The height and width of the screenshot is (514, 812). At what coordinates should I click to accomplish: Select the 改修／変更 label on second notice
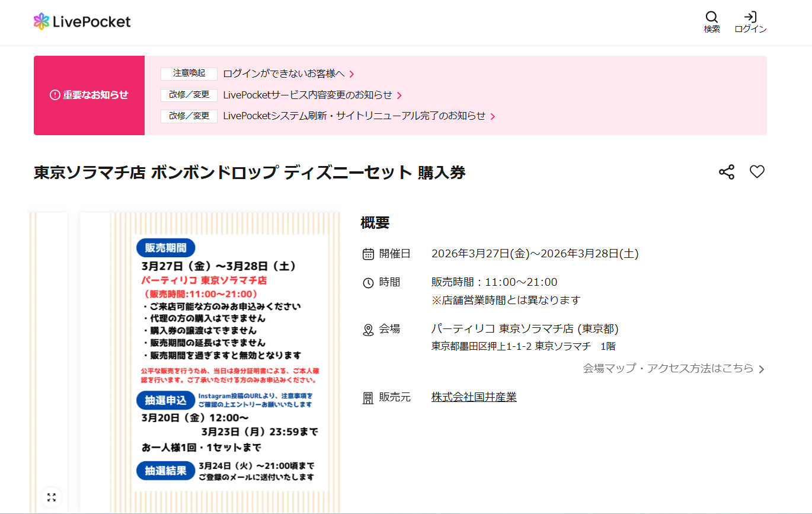[x=188, y=95]
